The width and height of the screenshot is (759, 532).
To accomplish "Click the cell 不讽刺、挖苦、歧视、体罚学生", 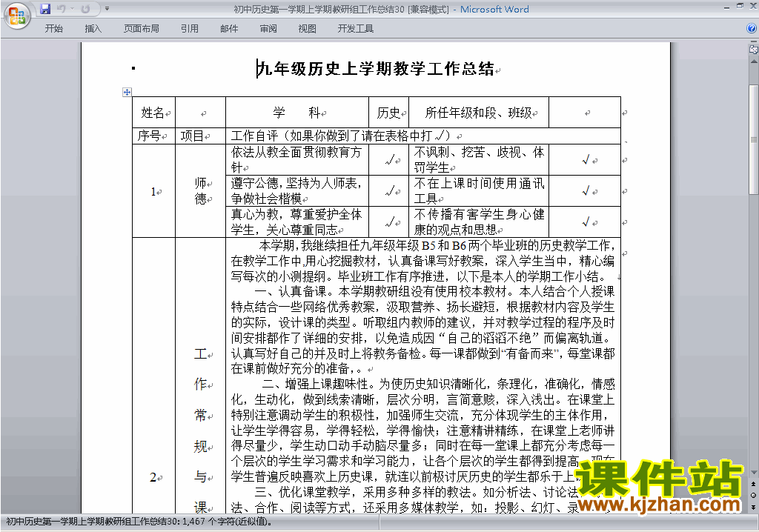I will point(479,160).
